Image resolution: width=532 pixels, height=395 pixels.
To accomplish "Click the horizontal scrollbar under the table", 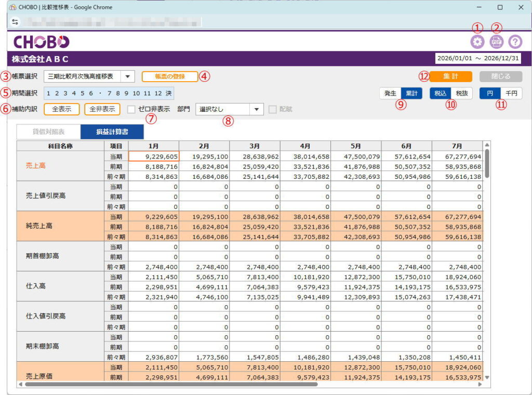I will click(x=171, y=385).
